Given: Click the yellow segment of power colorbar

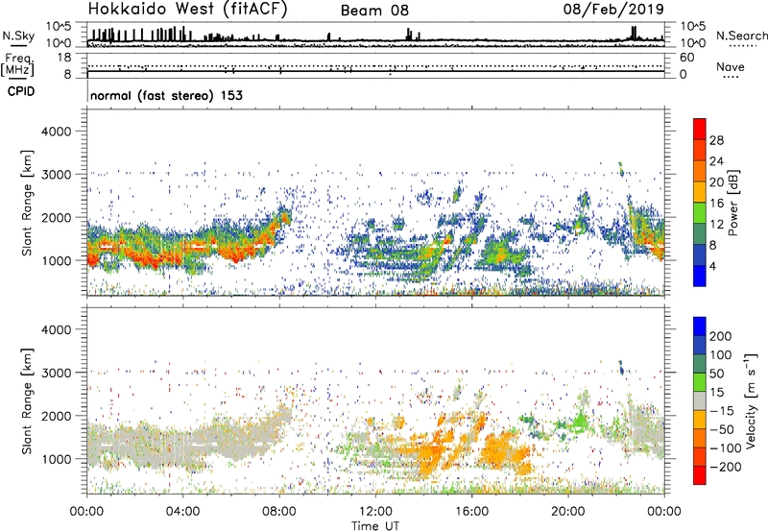Looking at the screenshot, I should [700, 192].
